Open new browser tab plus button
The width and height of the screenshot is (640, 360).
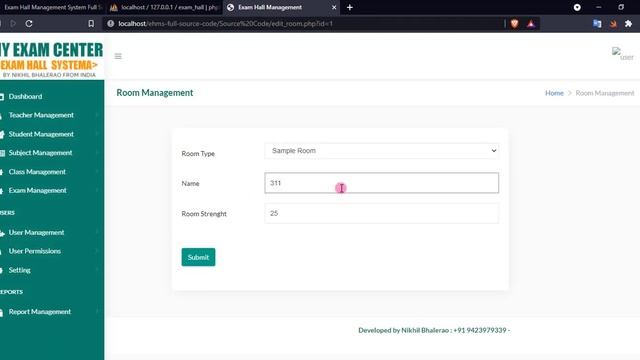pyautogui.click(x=350, y=7)
